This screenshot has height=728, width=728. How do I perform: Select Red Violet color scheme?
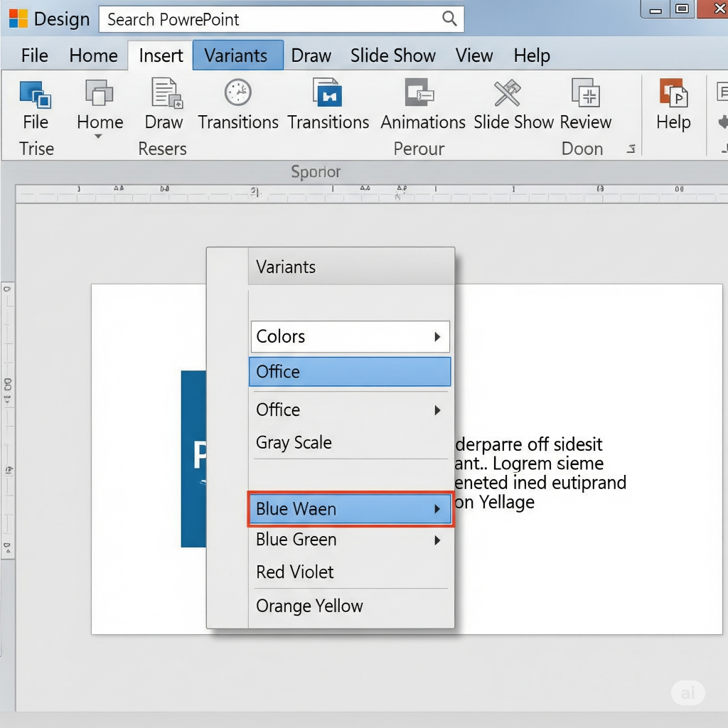point(294,572)
